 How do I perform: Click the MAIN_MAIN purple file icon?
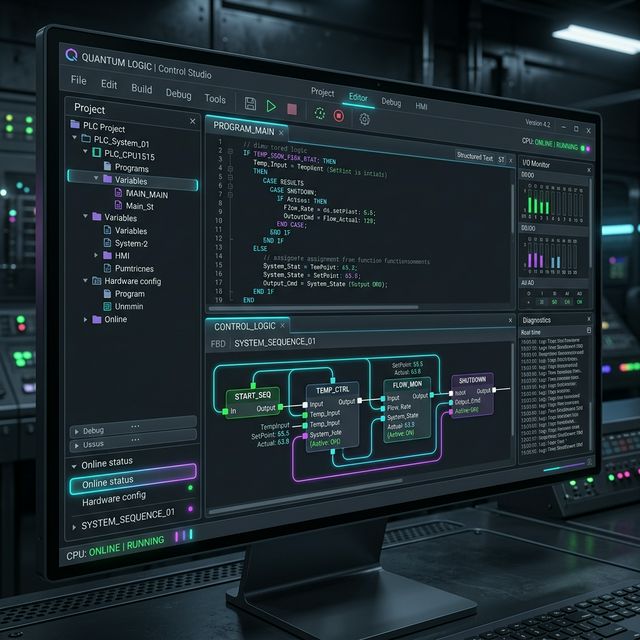(x=118, y=192)
